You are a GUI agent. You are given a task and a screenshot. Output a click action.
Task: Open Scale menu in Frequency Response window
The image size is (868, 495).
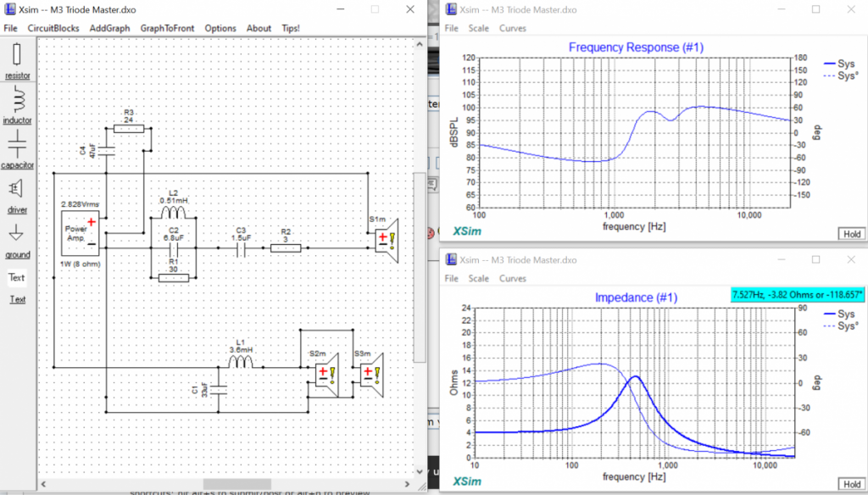point(478,28)
